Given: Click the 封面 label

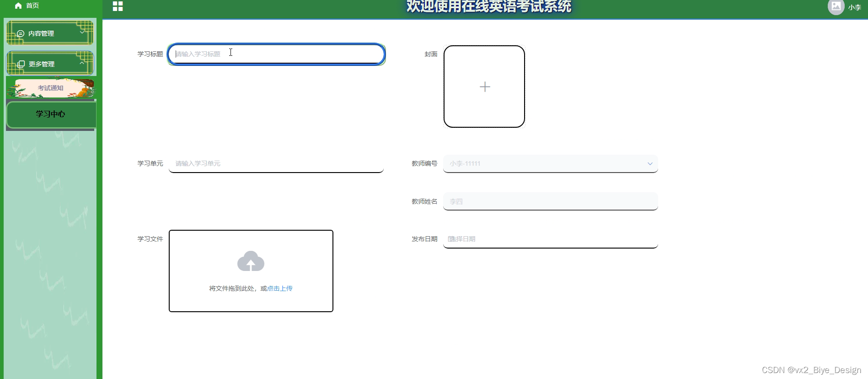Looking at the screenshot, I should pyautogui.click(x=431, y=54).
